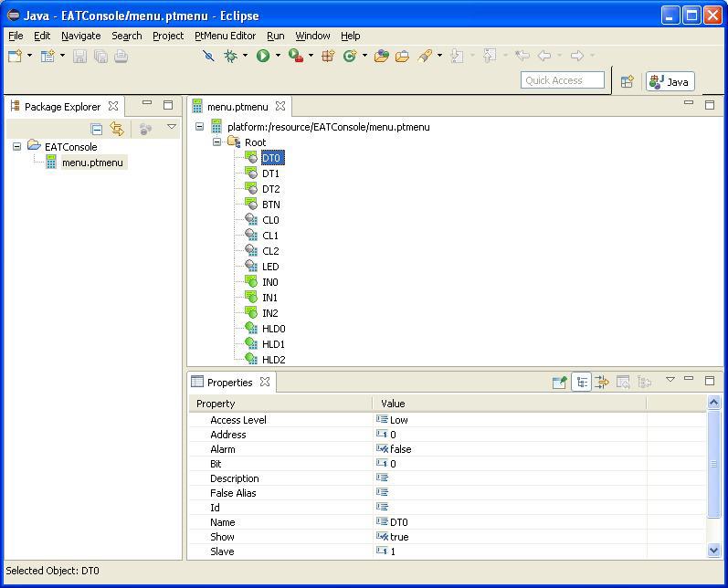Select the LED tree item
This screenshot has height=588, width=728.
[x=270, y=267]
